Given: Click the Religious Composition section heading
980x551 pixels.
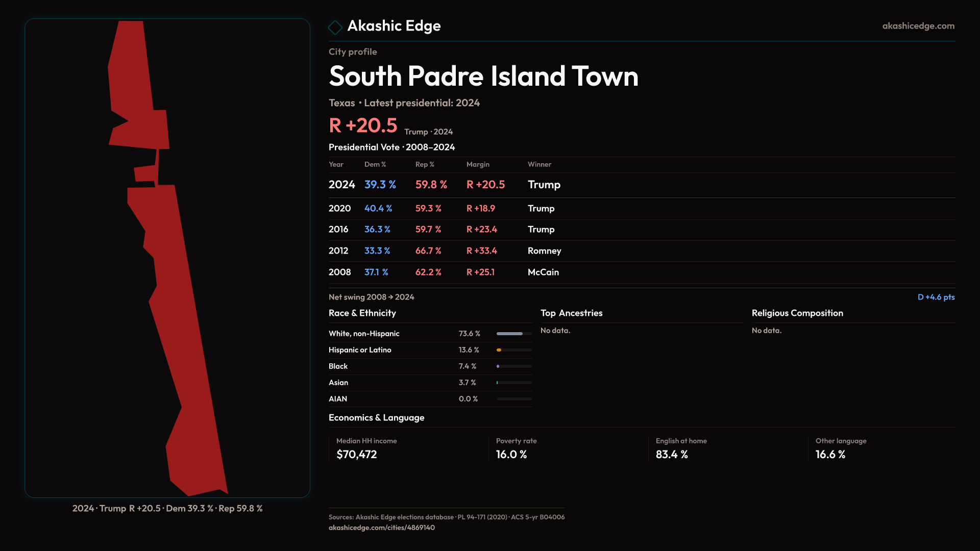Looking at the screenshot, I should [x=797, y=313].
